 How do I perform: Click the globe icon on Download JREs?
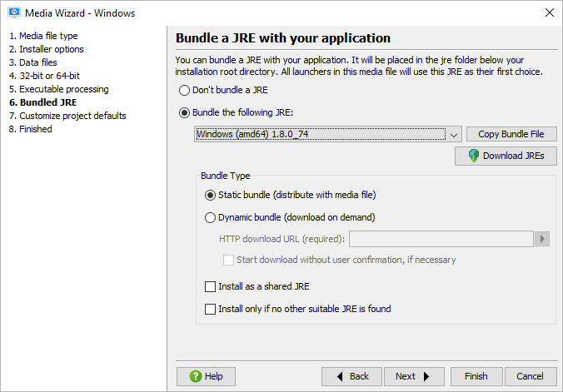[x=474, y=156]
